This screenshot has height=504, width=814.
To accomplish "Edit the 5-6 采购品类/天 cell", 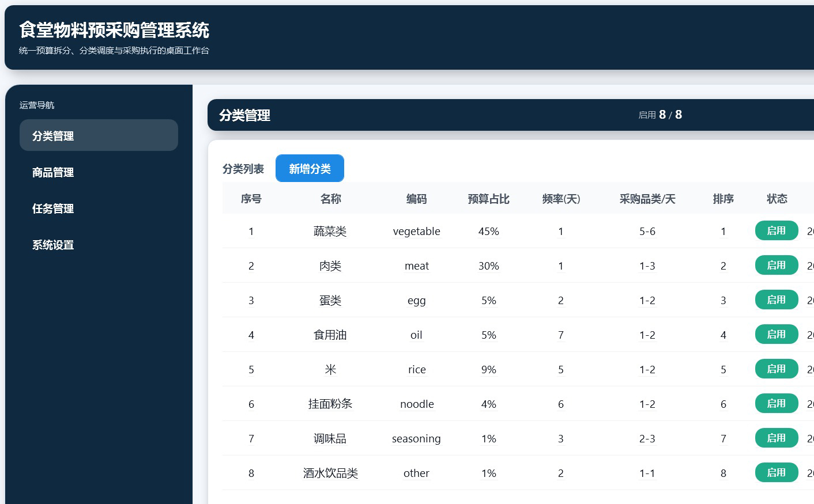I will coord(647,231).
